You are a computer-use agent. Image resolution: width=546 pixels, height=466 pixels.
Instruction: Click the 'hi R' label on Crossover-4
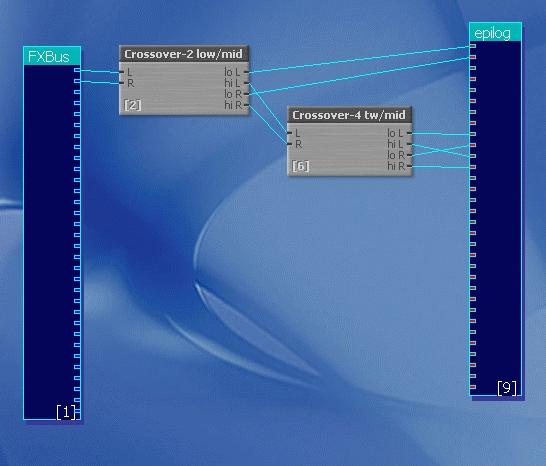pyautogui.click(x=396, y=166)
